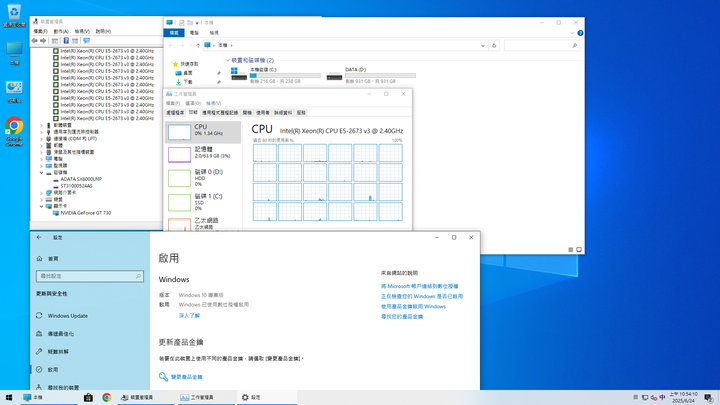This screenshot has height=405, width=720.
Task: Open Microsoft Store from the taskbar
Action: (88, 398)
